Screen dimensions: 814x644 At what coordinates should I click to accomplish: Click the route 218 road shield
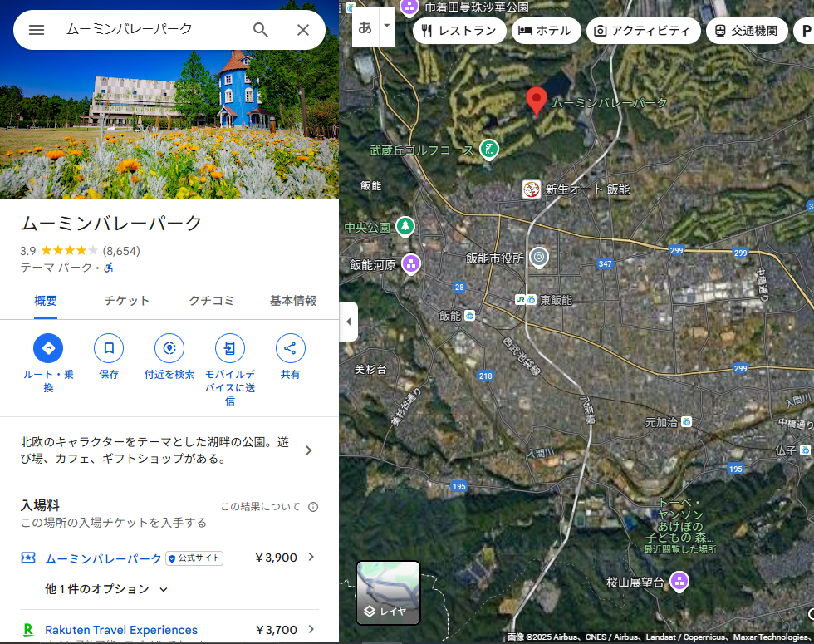pos(485,376)
